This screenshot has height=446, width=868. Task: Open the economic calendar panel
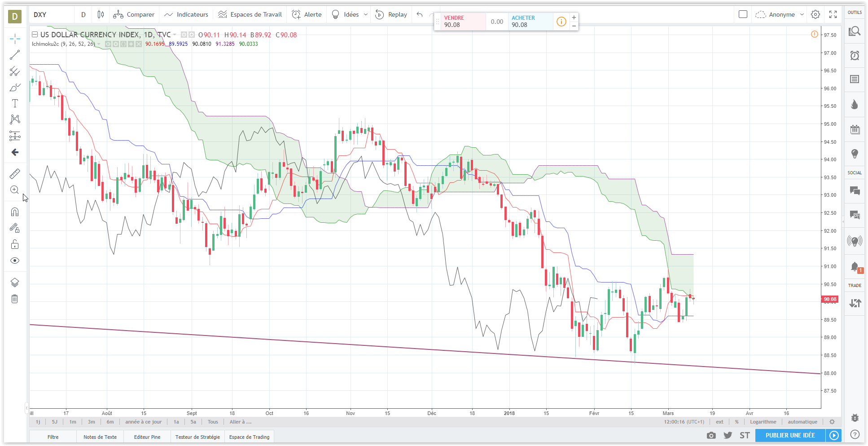click(x=855, y=130)
